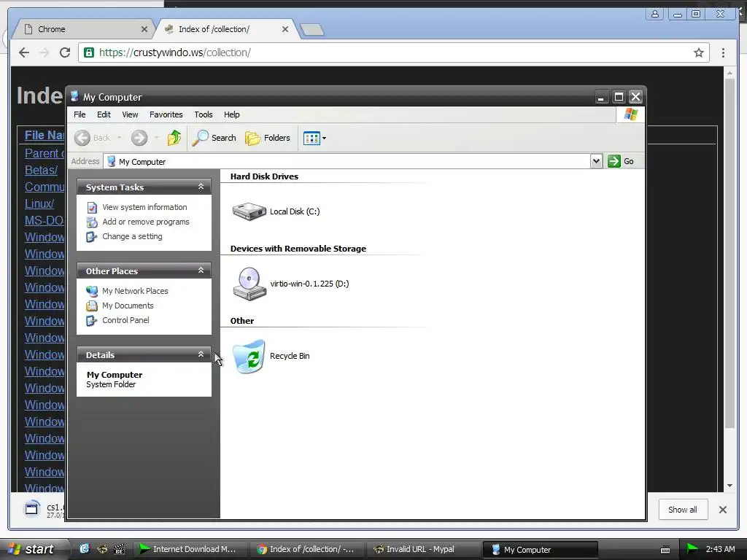Image resolution: width=747 pixels, height=560 pixels.
Task: Open the Tools menu
Action: (204, 114)
